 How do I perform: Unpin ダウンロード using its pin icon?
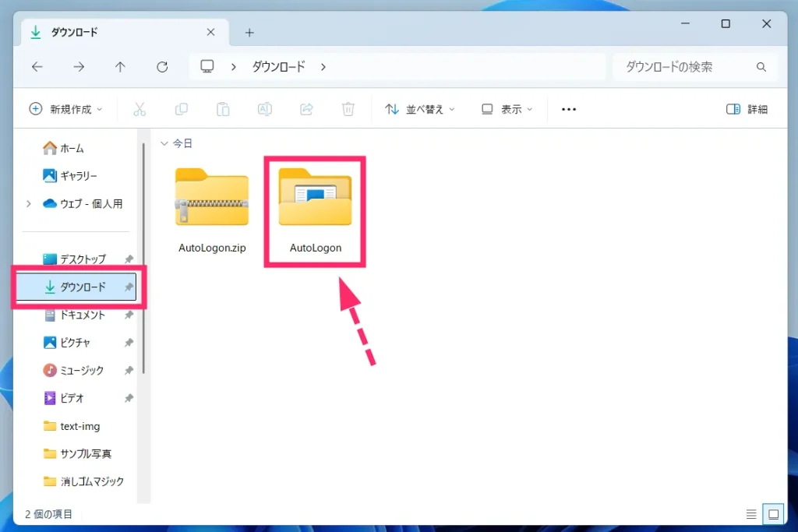pyautogui.click(x=129, y=287)
